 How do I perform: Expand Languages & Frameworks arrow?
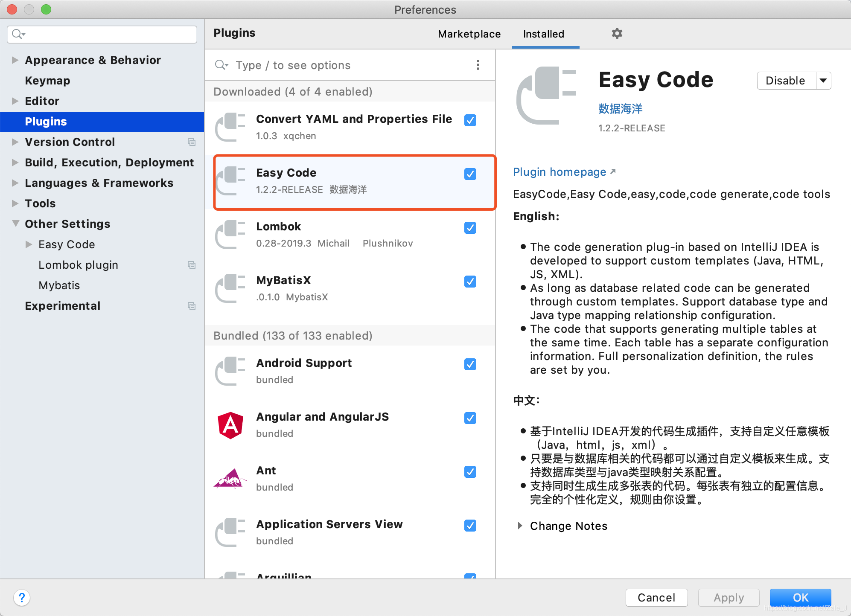pos(15,183)
